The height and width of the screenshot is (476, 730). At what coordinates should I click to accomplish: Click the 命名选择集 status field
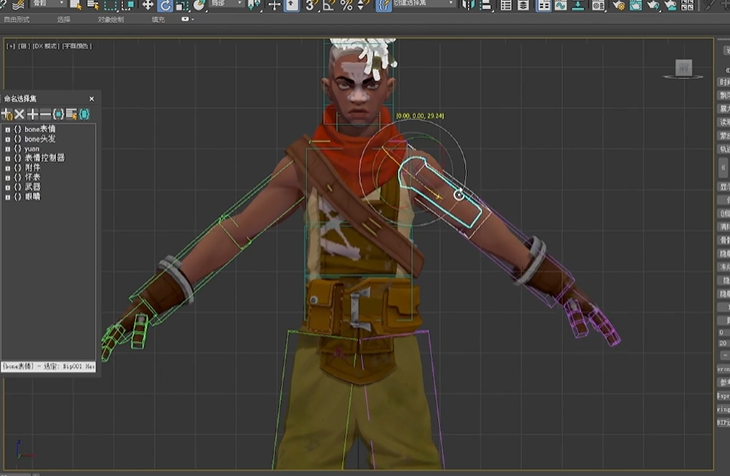(x=48, y=367)
